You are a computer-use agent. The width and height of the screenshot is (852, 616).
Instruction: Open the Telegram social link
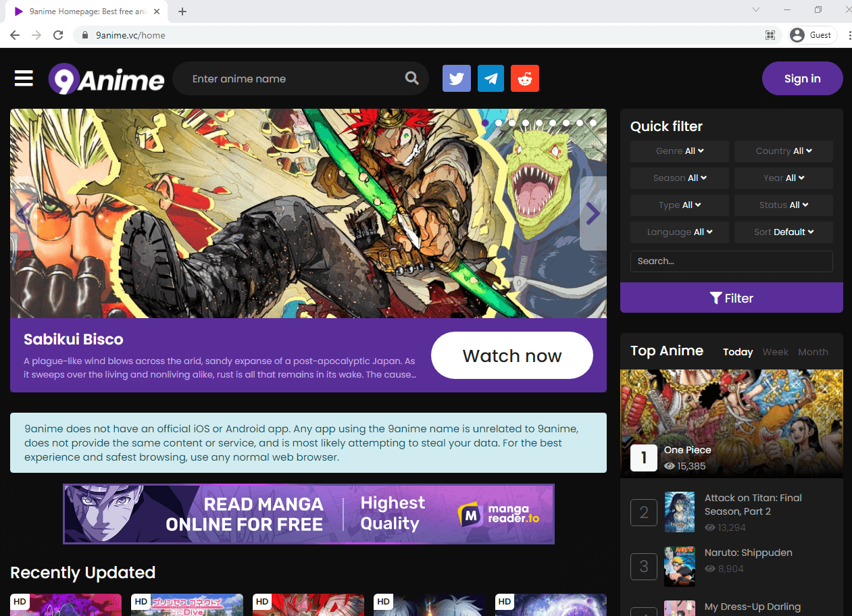click(491, 78)
